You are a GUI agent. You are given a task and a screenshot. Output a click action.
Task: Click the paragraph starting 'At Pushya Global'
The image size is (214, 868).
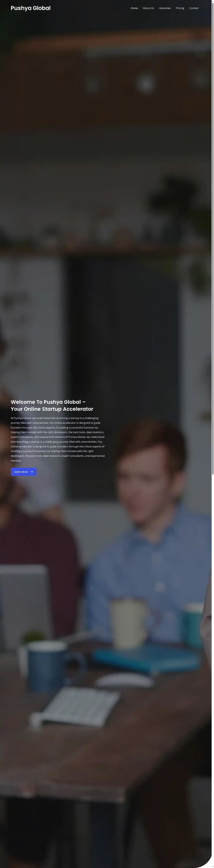click(58, 439)
